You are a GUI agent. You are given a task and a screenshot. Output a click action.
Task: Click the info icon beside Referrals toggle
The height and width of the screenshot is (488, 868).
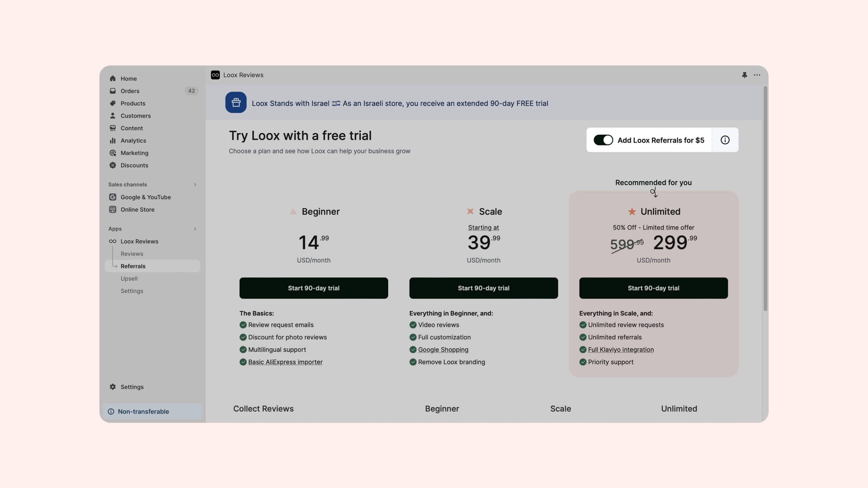pyautogui.click(x=725, y=140)
